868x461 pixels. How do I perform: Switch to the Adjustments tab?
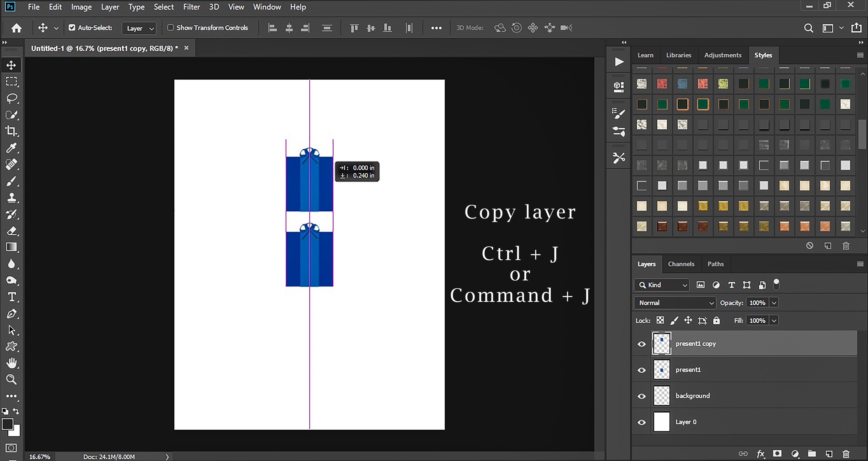coord(722,55)
